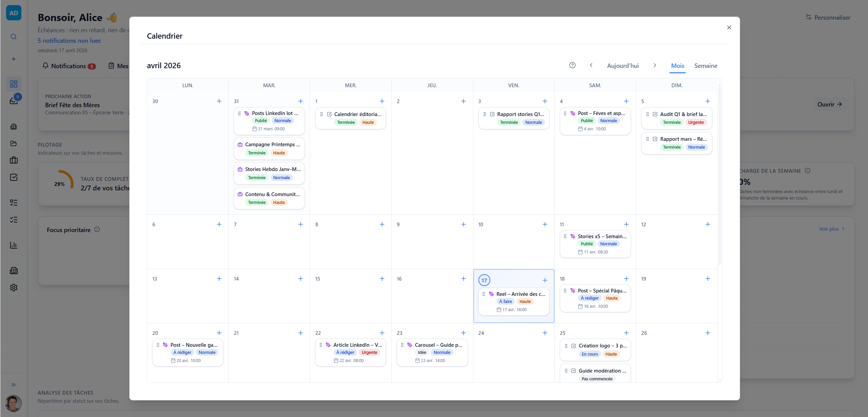
Task: Open Carousel – Guide p card
Action: pyautogui.click(x=432, y=353)
